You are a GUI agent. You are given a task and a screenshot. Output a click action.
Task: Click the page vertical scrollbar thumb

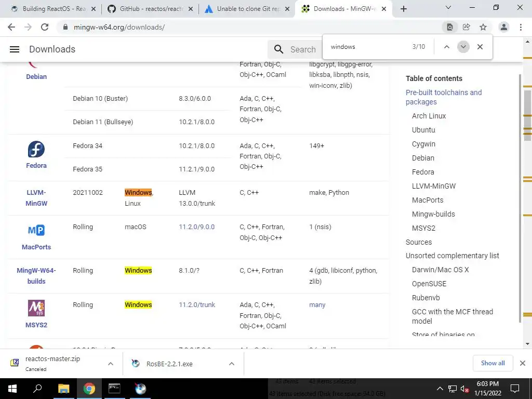527,116
